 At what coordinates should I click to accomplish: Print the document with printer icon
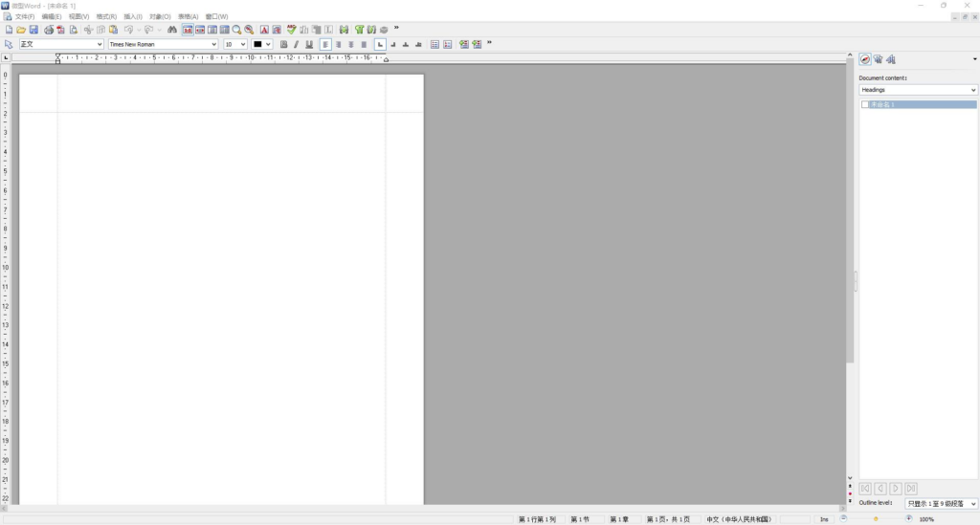[x=48, y=30]
